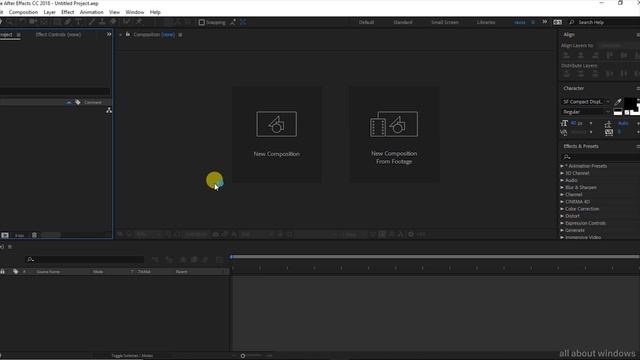Switch to Effect Controls tab
The height and width of the screenshot is (360, 640).
[x=58, y=35]
